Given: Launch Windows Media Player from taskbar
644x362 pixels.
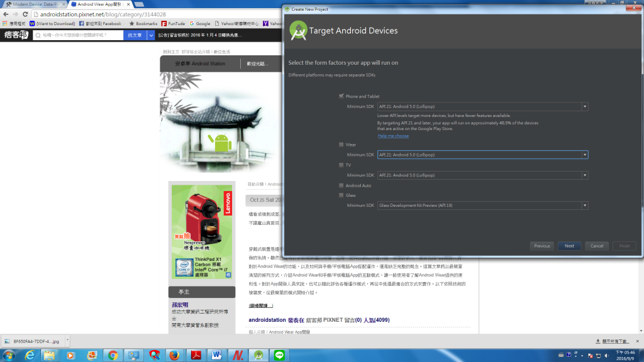Looking at the screenshot, I should tap(70, 356).
